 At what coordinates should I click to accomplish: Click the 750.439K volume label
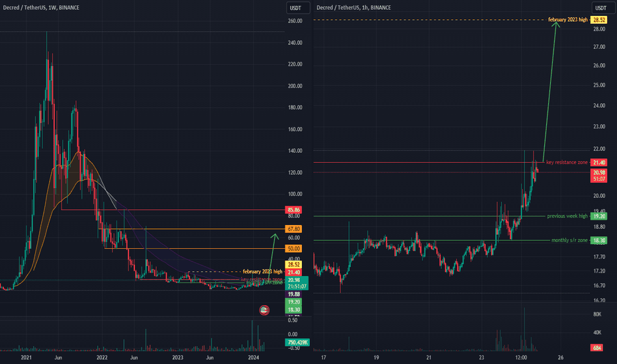(297, 342)
